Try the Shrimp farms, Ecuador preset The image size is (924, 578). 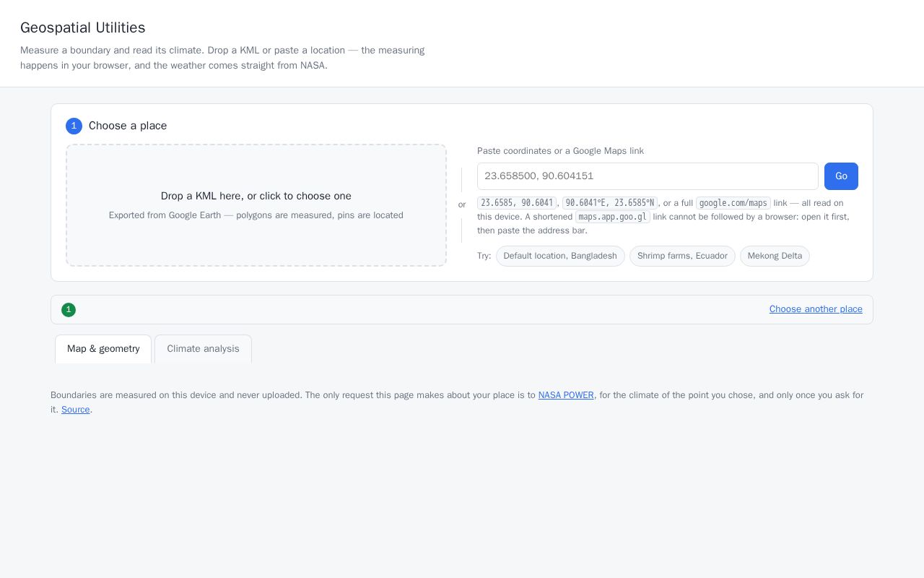click(682, 256)
